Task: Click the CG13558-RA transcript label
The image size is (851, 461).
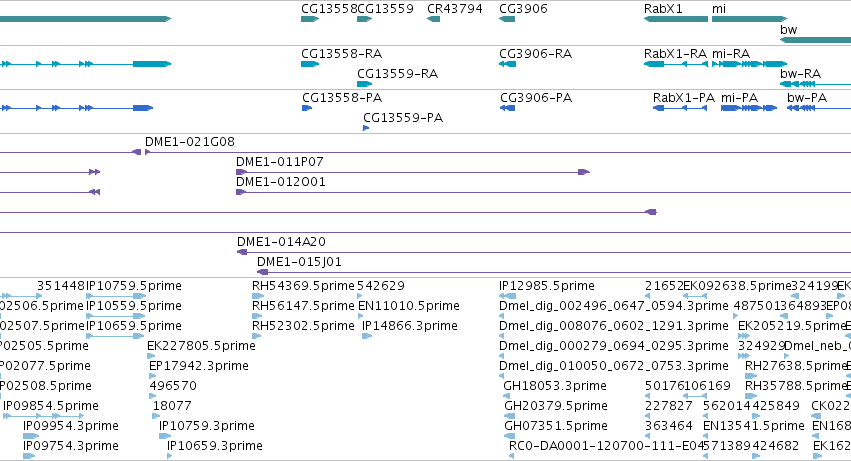Action: pos(341,54)
